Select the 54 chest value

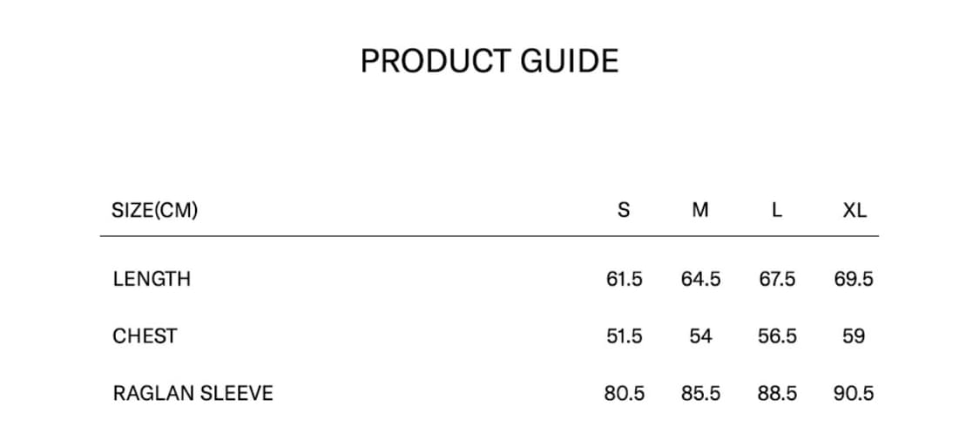click(700, 335)
